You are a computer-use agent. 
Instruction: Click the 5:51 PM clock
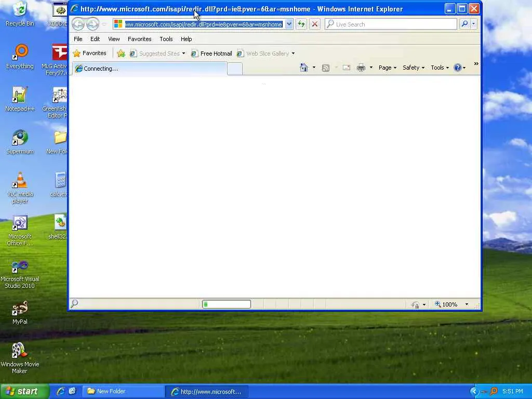coord(513,392)
